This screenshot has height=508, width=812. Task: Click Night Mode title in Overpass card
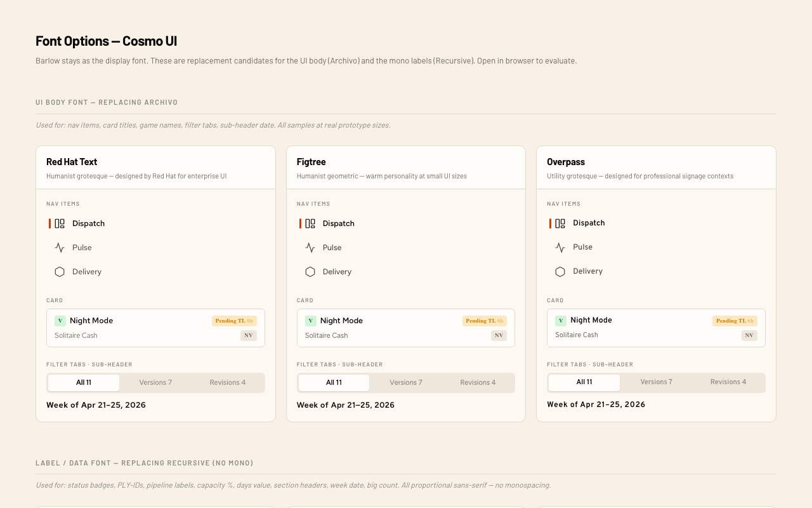tap(591, 320)
